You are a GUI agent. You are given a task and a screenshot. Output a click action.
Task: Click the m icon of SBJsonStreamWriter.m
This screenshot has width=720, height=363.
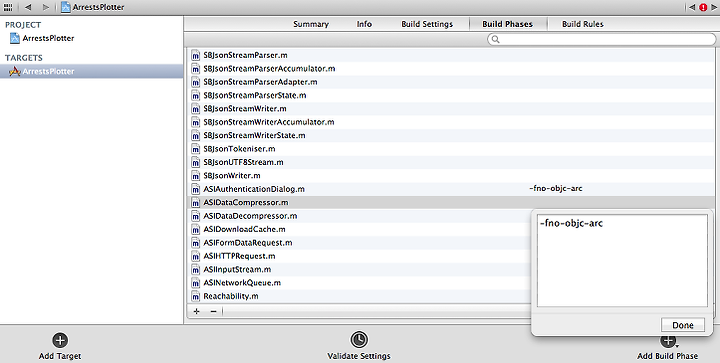tap(196, 109)
